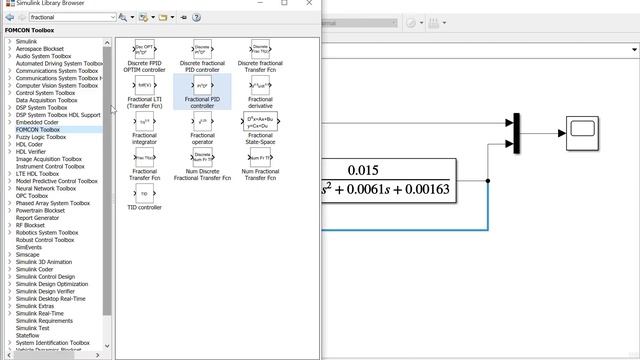Click horizontal scrollbar right arrow in tree

click(x=97, y=356)
